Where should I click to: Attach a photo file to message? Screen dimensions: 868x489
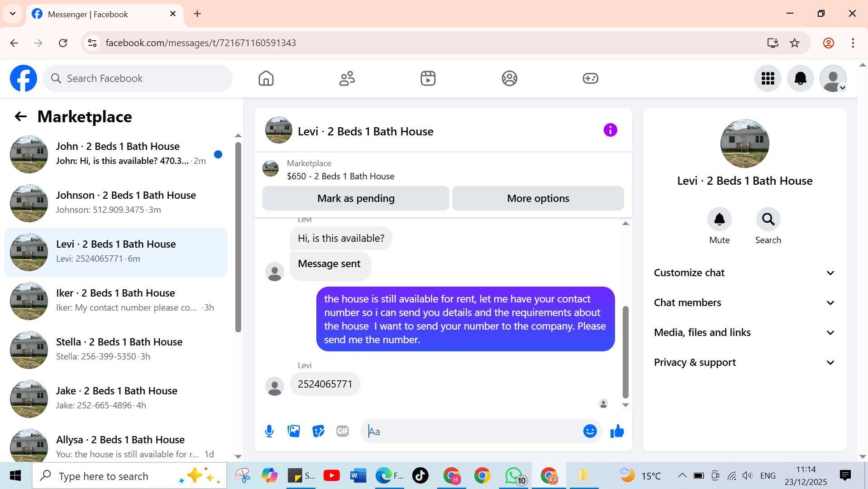pos(294,431)
